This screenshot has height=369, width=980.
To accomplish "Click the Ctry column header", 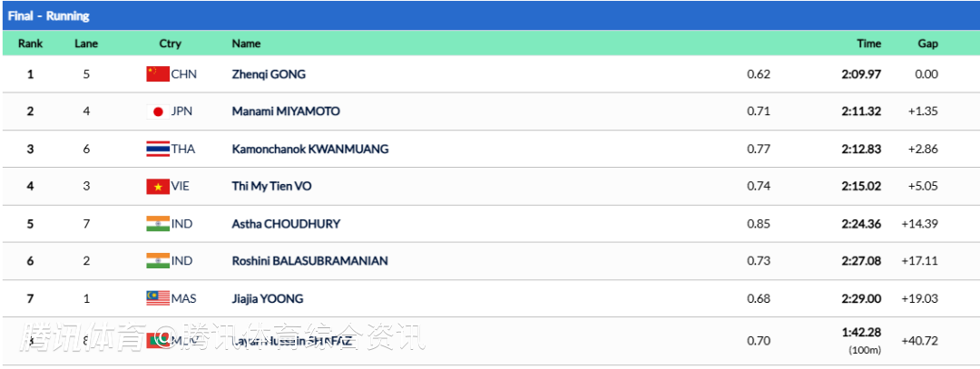I will pos(170,44).
